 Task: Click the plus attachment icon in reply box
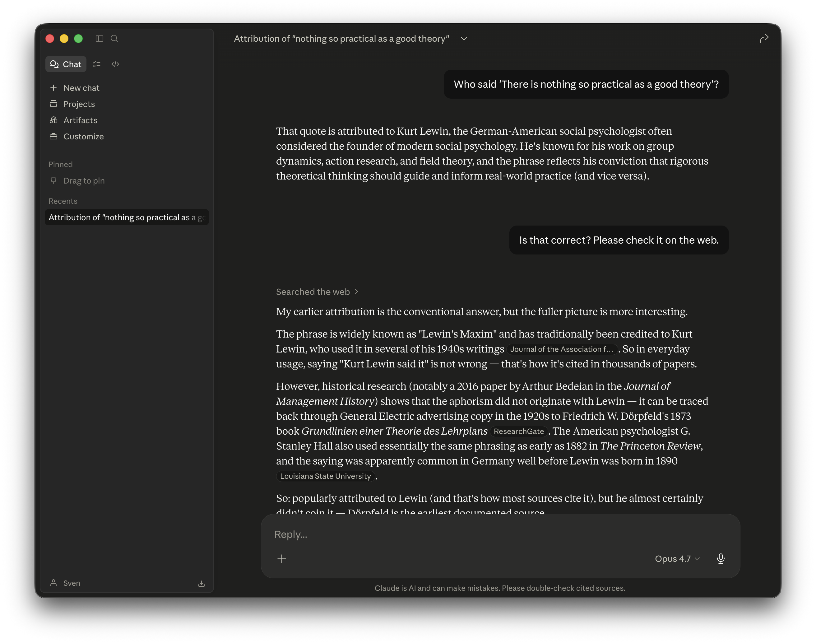coord(281,559)
